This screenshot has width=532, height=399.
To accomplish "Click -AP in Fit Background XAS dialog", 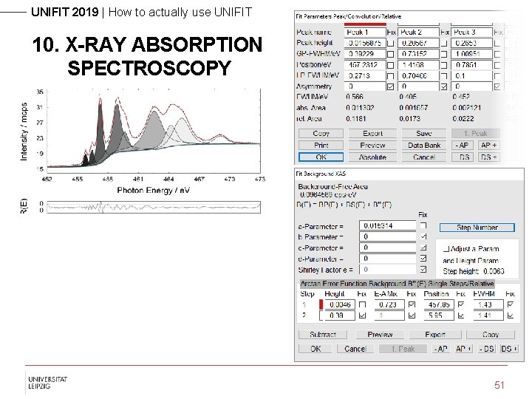I will click(x=441, y=349).
